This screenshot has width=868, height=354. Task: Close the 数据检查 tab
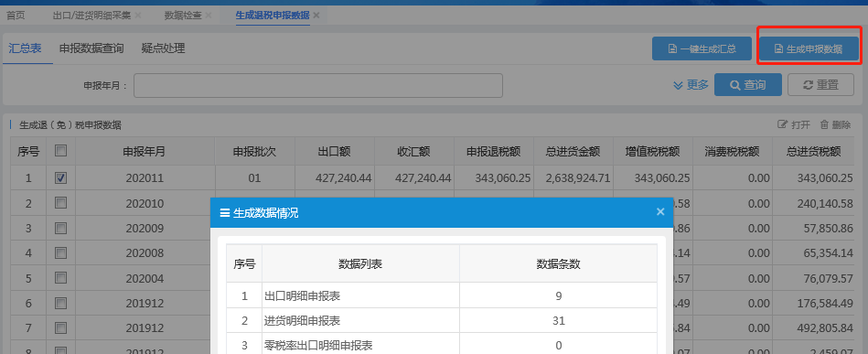[x=209, y=16]
